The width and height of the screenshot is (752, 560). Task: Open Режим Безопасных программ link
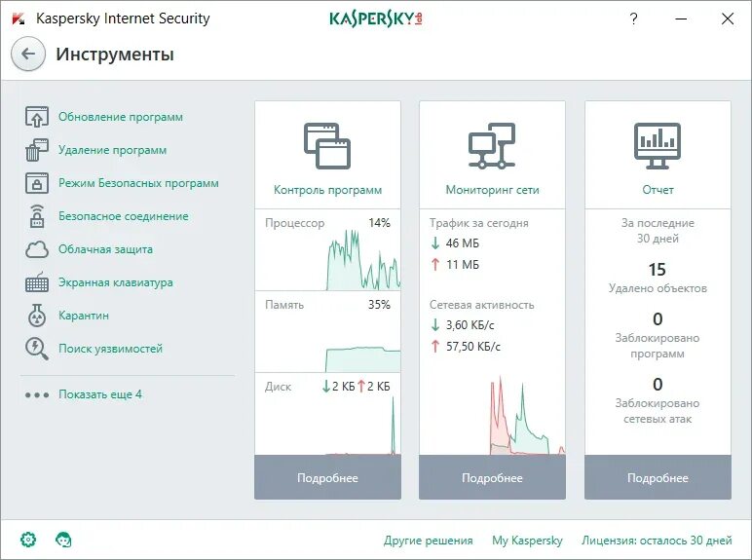[x=138, y=183]
